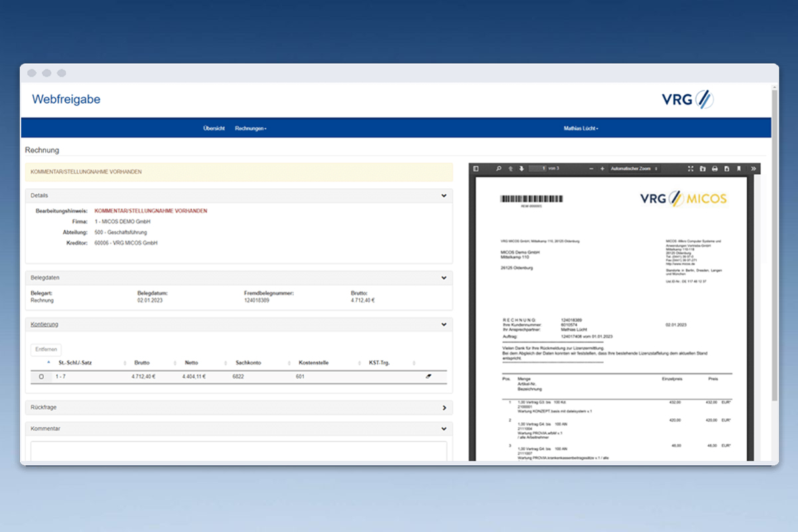Print the invoice PDF

coord(714,169)
